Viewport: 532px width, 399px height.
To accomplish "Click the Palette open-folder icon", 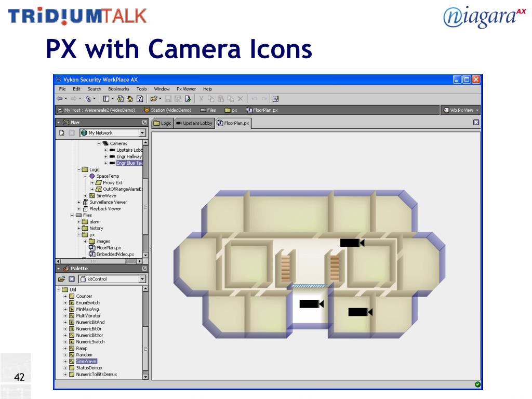I will click(61, 279).
